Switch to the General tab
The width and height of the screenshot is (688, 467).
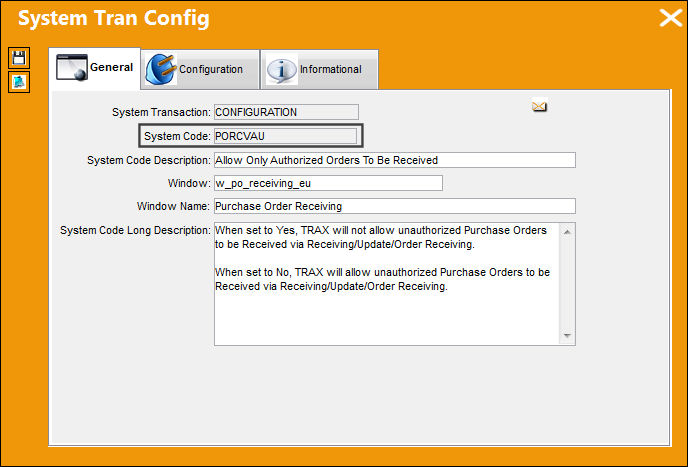click(x=95, y=68)
